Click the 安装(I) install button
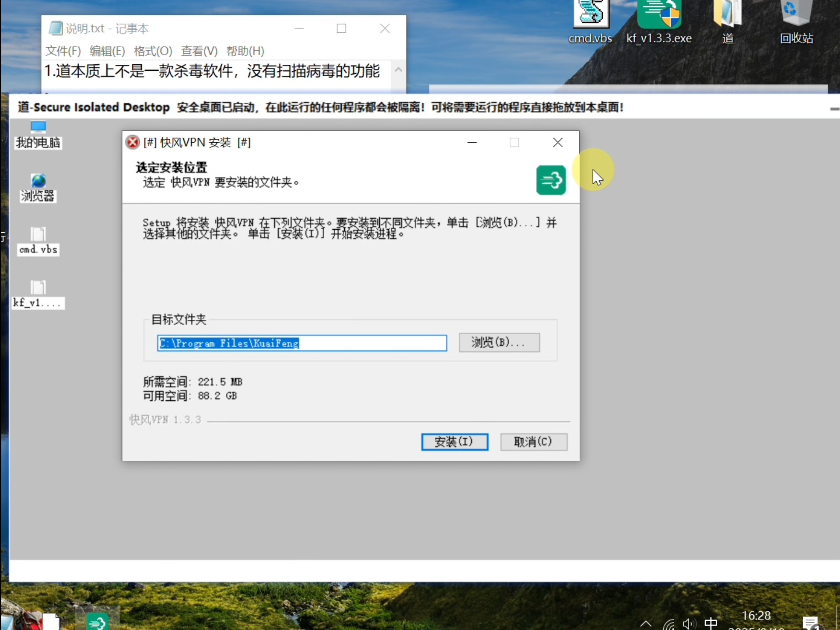Screen dimensions: 840x630 point(455,441)
